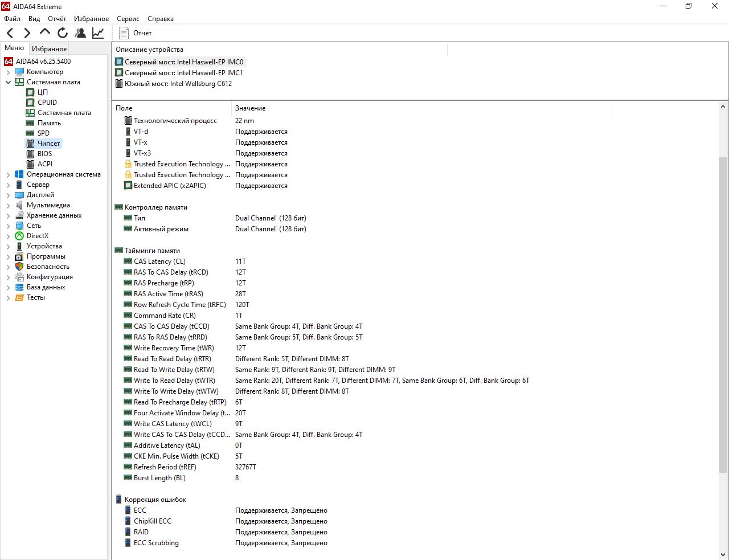Expand the Операционная система tree node
This screenshot has width=729, height=560.
pyautogui.click(x=9, y=175)
